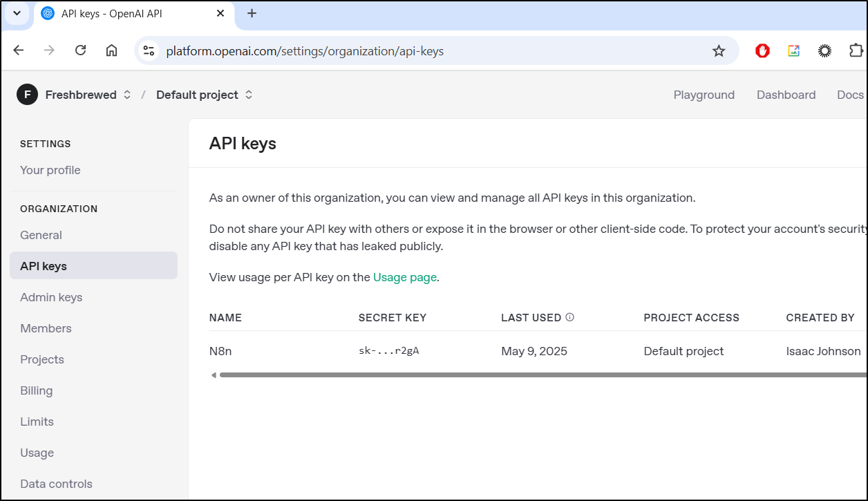
Task: Click the API keys page heading
Action: [243, 144]
